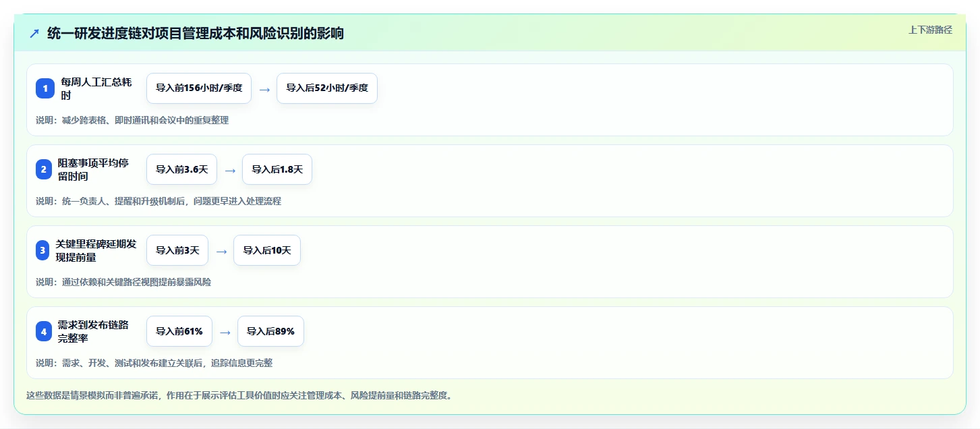Viewport: 980px width, 429px height.
Task: Click the arrow between 3.6天 and 1.8天 chips
Action: pos(230,170)
